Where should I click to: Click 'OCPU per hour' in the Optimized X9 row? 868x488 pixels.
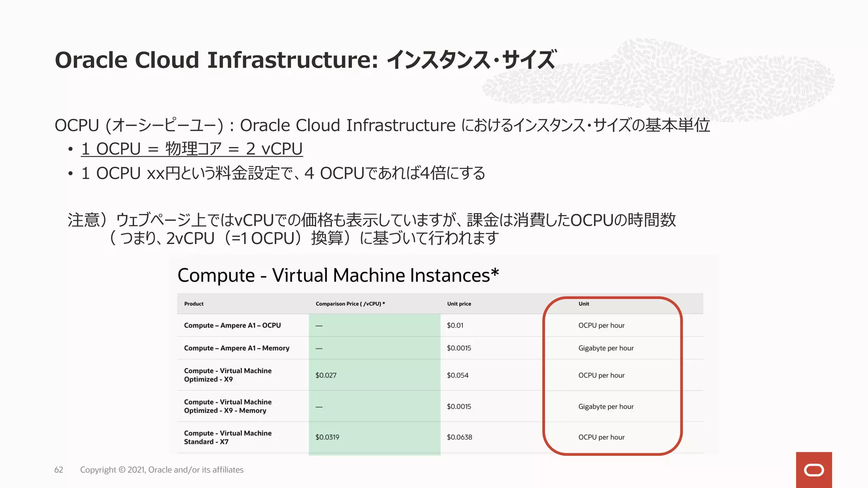[601, 375]
